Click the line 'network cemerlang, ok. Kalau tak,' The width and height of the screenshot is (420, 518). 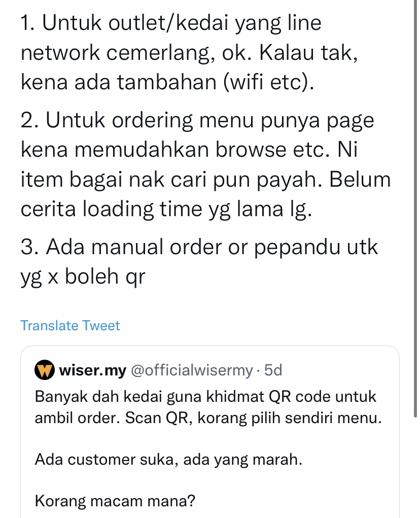[x=189, y=53]
